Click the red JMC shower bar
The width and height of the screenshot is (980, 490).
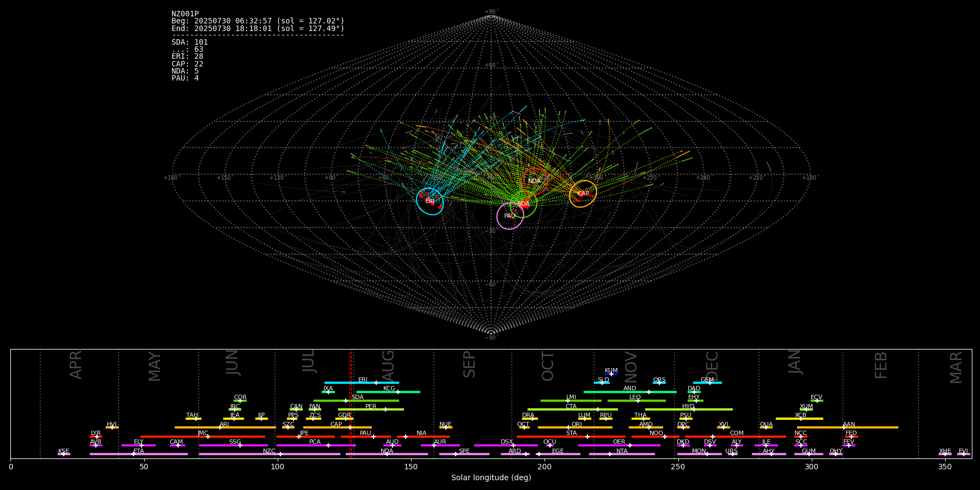203,437
